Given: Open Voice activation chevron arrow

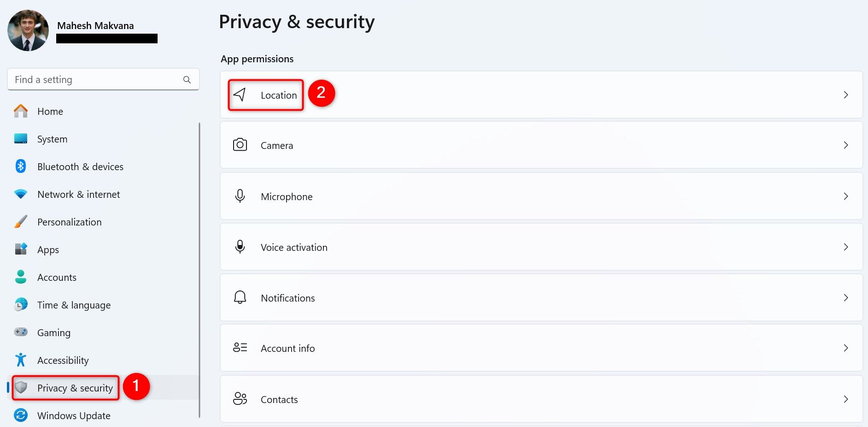Looking at the screenshot, I should pos(845,247).
